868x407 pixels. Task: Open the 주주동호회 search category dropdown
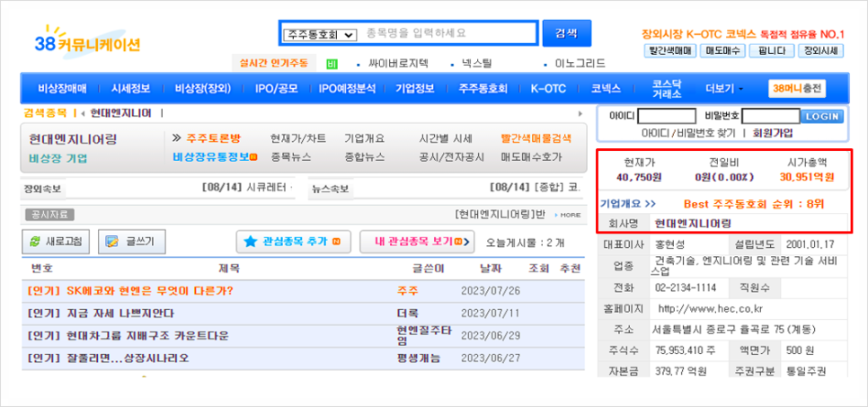pyautogui.click(x=319, y=34)
